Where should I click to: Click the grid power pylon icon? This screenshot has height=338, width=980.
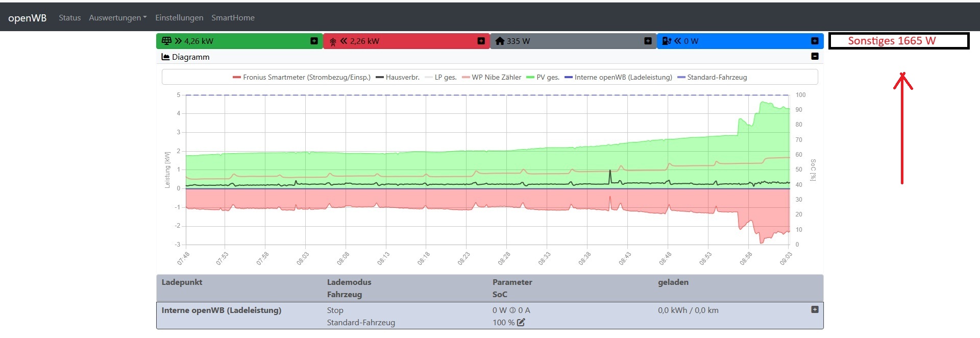click(x=333, y=41)
